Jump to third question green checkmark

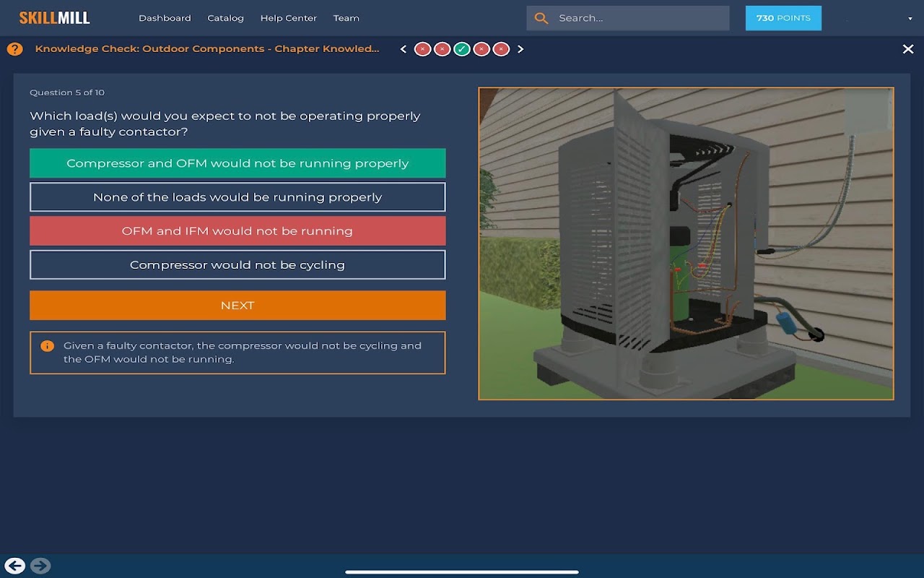462,49
